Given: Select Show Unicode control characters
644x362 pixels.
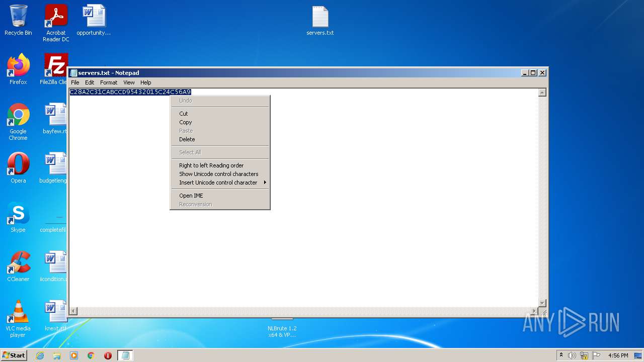Looking at the screenshot, I should click(220, 174).
